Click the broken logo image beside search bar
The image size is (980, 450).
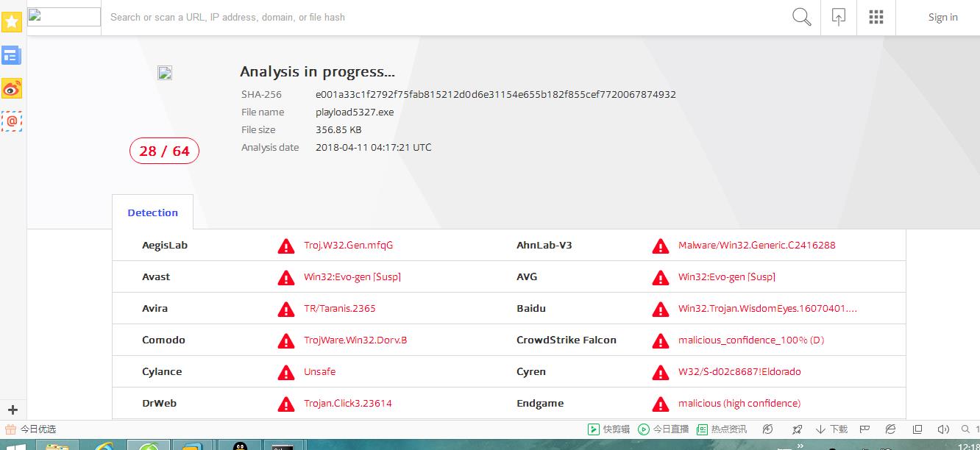(64, 17)
